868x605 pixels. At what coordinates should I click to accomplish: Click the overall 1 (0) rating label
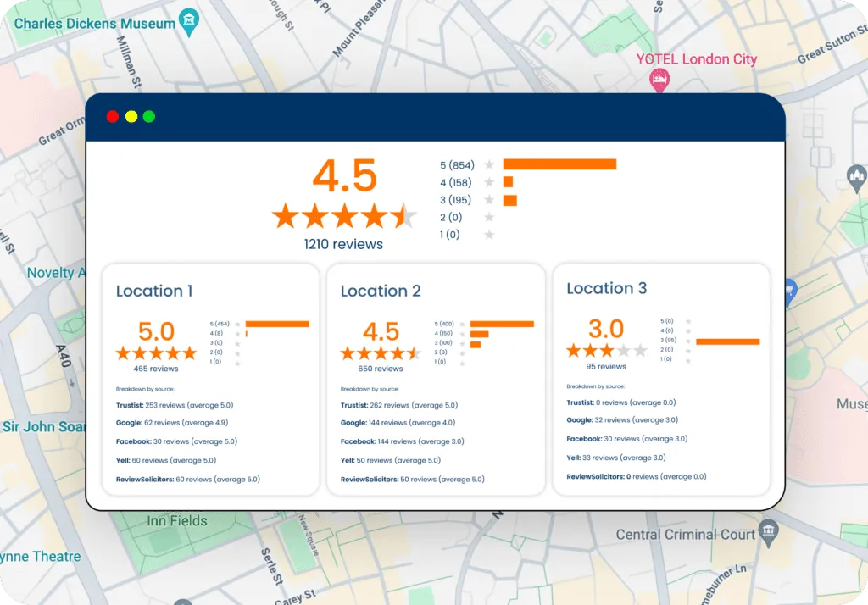(x=450, y=234)
